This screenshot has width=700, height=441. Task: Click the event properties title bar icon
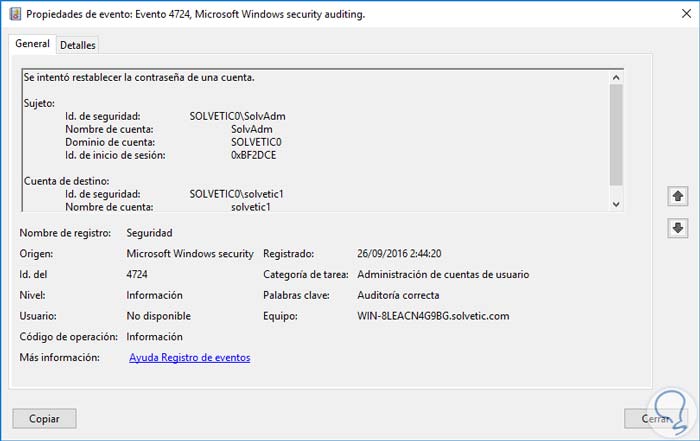coord(12,15)
